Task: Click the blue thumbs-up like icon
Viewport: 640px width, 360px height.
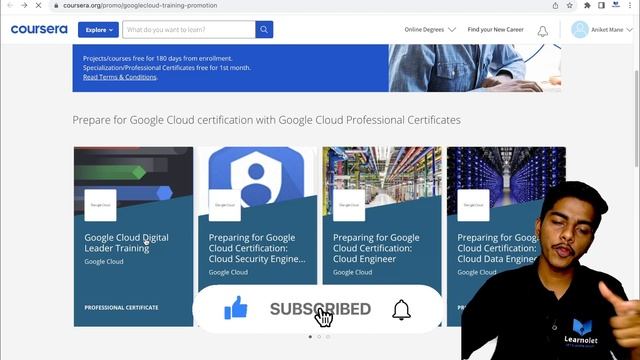Action: coord(236,308)
